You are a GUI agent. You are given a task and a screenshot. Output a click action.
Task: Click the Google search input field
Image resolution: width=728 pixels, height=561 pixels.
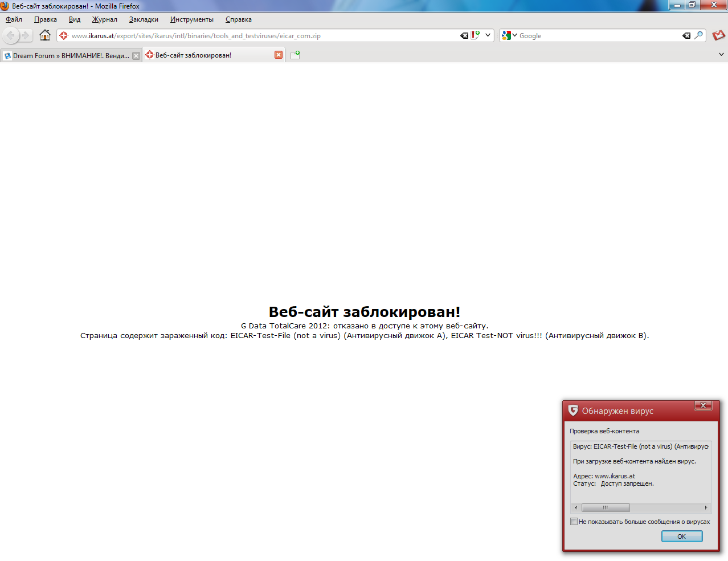tap(599, 35)
